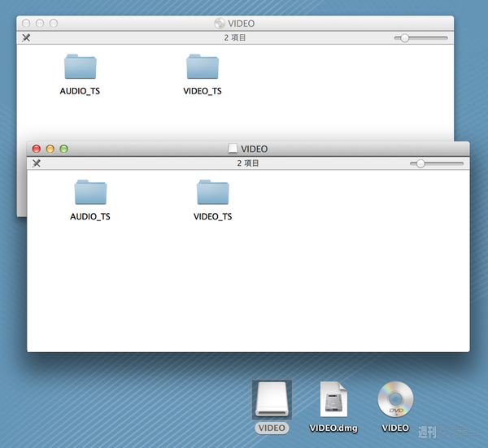
Task: Click the VIDEO.dmg file name label
Action: click(333, 428)
